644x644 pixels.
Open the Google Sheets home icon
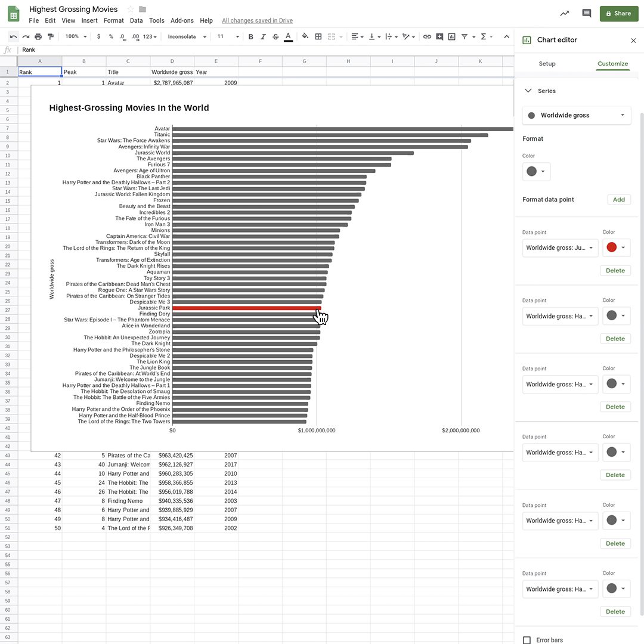pyautogui.click(x=14, y=14)
